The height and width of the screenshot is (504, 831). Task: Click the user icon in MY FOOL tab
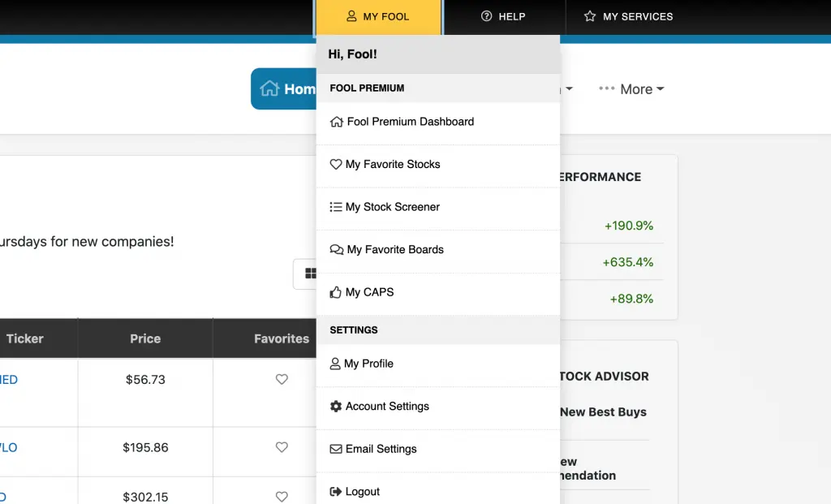(x=351, y=16)
